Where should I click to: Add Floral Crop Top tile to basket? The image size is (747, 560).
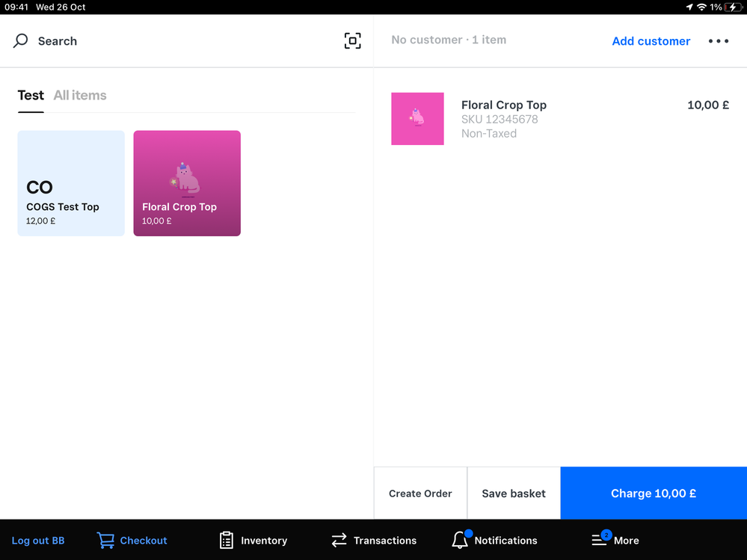[x=187, y=183]
